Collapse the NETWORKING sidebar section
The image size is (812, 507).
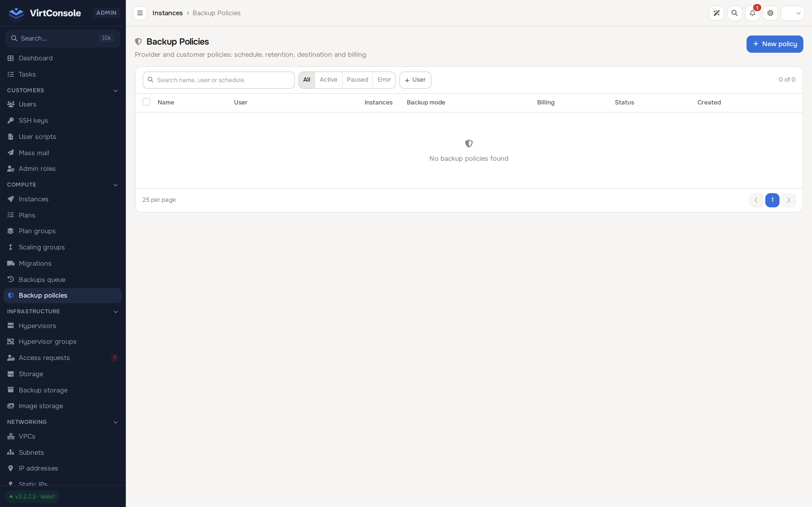pyautogui.click(x=115, y=422)
